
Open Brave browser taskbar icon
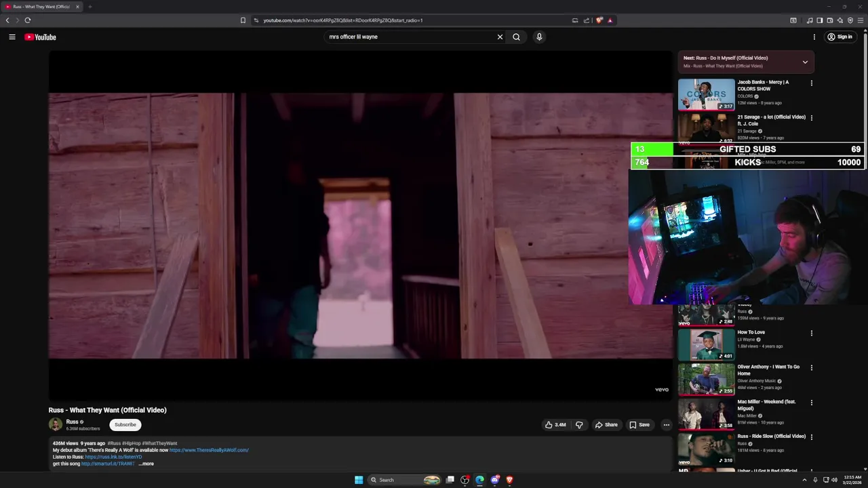(509, 480)
